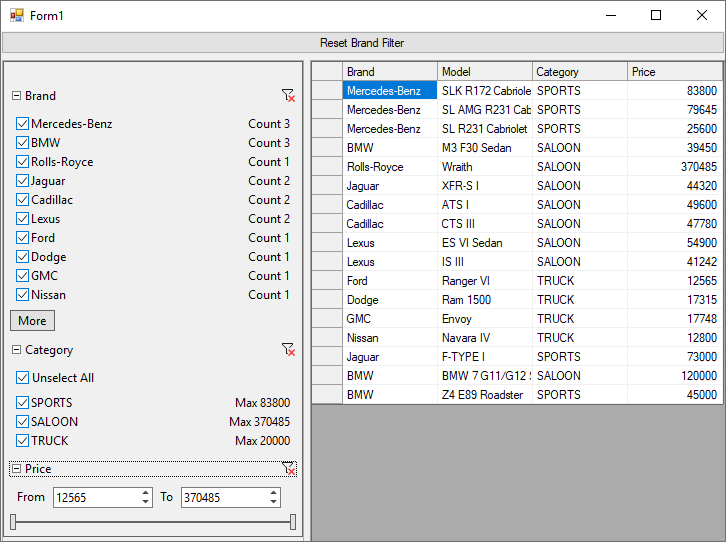This screenshot has width=726, height=542.
Task: Uncheck the Cadillac brand checkbox
Action: click(x=22, y=199)
